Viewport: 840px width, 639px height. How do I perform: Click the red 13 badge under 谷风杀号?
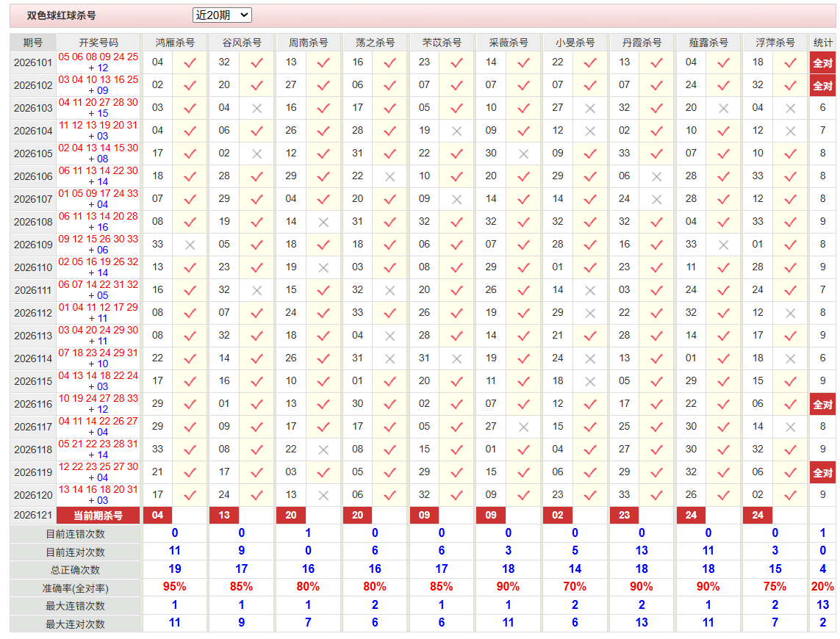pos(224,516)
